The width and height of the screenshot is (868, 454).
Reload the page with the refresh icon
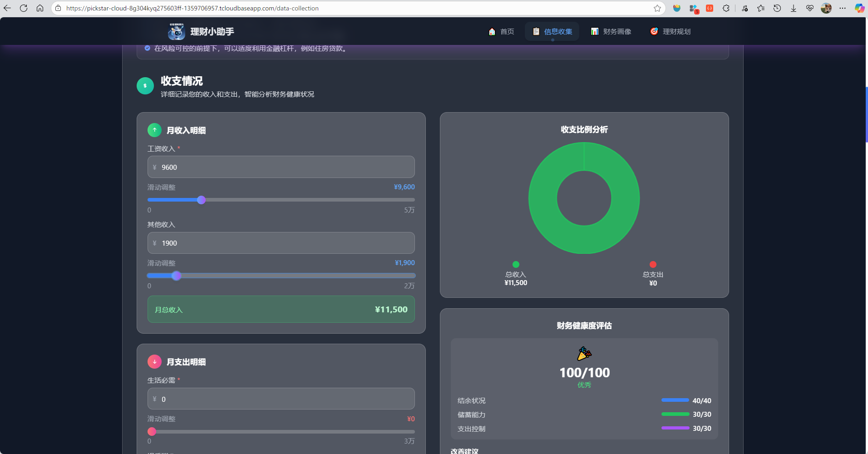[24, 8]
